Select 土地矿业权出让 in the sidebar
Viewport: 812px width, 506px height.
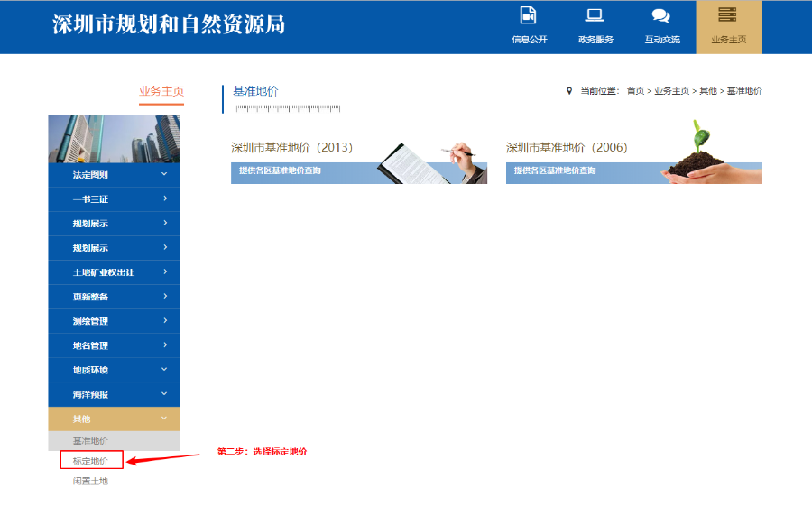tap(103, 272)
